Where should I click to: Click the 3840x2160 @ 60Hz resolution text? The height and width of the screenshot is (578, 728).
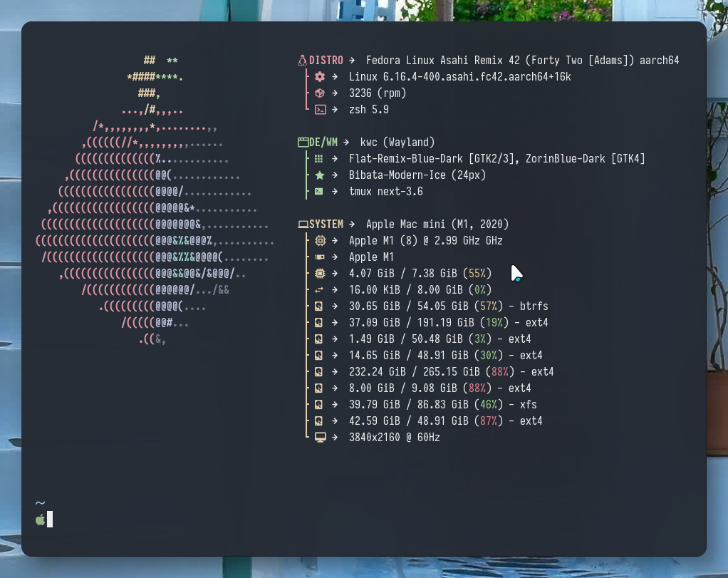[x=394, y=438]
